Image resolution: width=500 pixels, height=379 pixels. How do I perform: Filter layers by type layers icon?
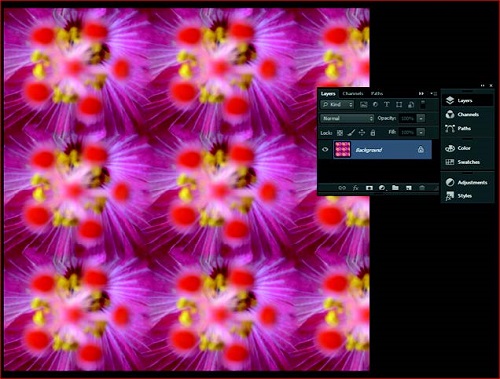pyautogui.click(x=387, y=105)
